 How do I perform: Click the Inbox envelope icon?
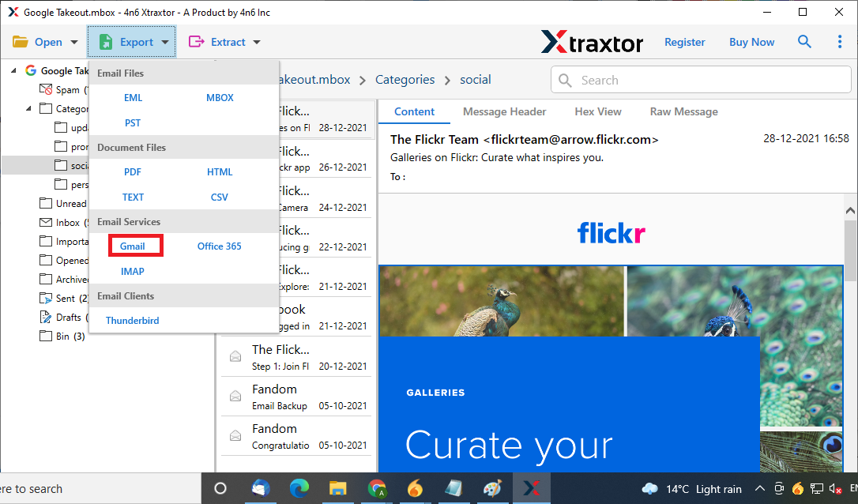[x=46, y=223]
